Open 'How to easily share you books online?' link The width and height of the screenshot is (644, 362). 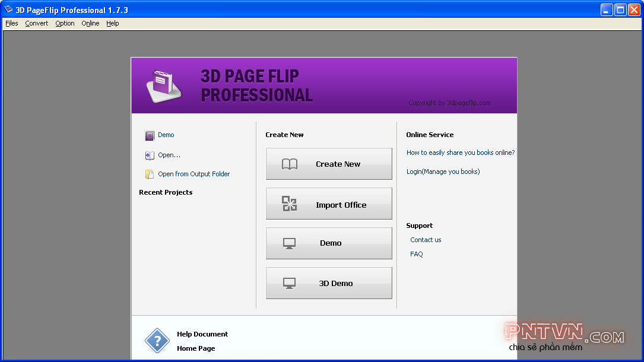[461, 153]
